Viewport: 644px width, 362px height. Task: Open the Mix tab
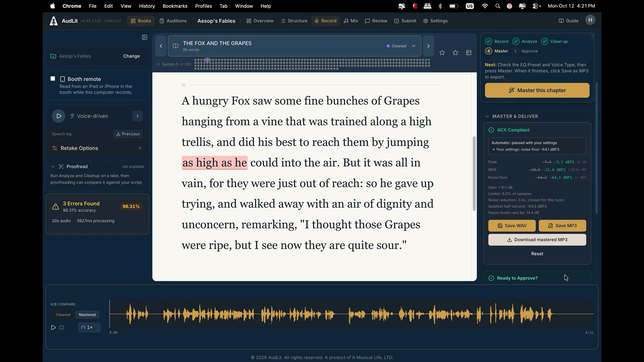coord(351,21)
